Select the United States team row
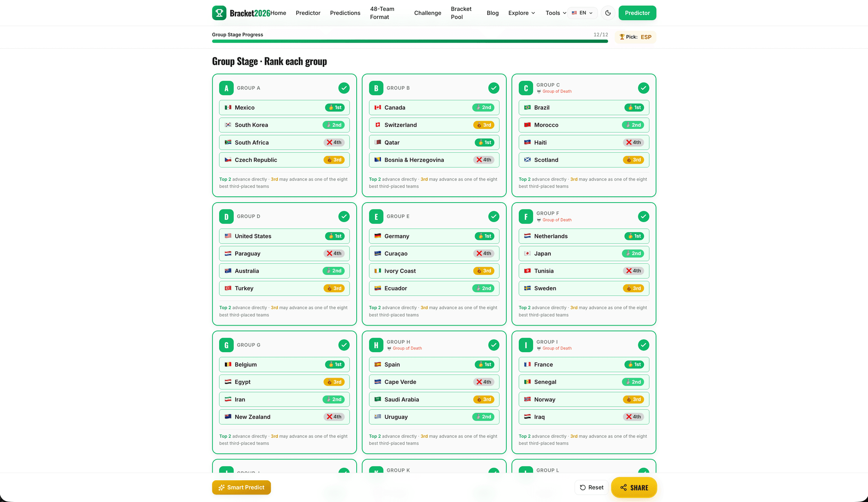The width and height of the screenshot is (868, 502). click(284, 236)
